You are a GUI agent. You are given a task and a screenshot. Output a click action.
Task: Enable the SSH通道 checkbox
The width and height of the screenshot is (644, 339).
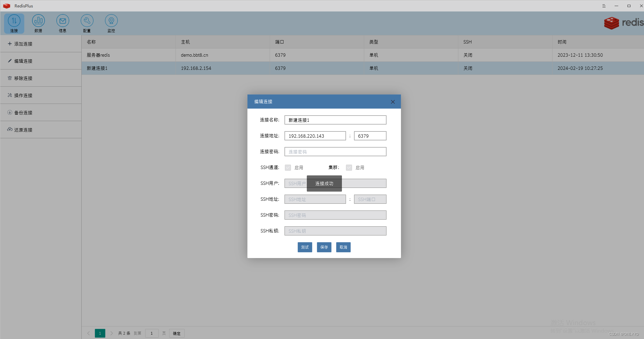click(288, 168)
